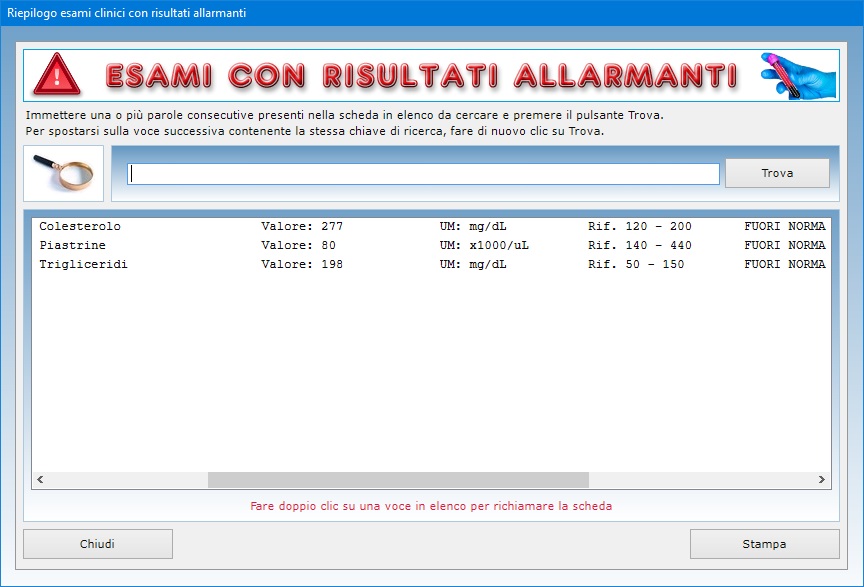This screenshot has width=864, height=587.
Task: Click 'UM: mg/dL' in the Trigliceridi row
Action: click(x=473, y=265)
